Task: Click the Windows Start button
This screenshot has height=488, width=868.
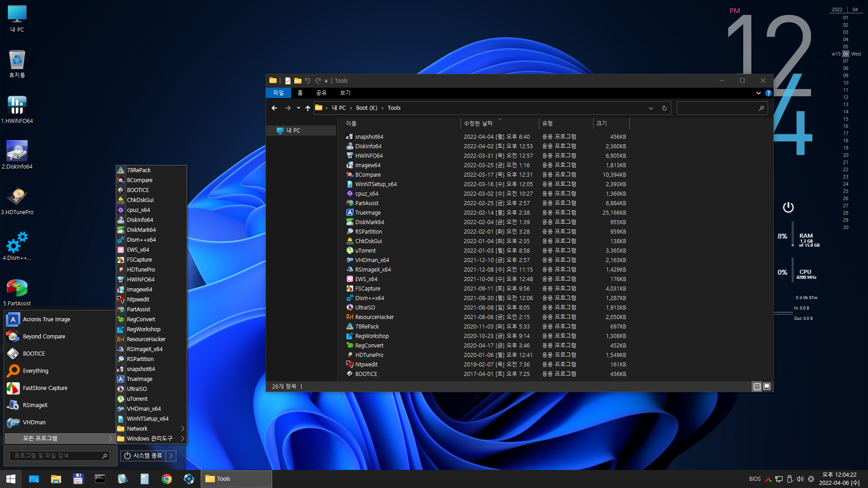Action: [x=11, y=479]
